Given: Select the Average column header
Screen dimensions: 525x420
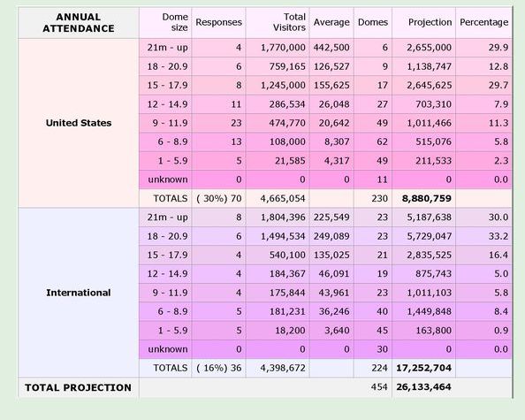Looking at the screenshot, I should point(331,23).
